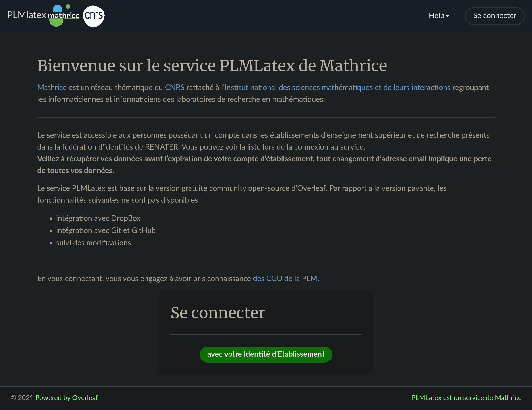Click PLMLatex est un service de Mathrice
Viewport: 532px width, 410px height.
[466, 398]
